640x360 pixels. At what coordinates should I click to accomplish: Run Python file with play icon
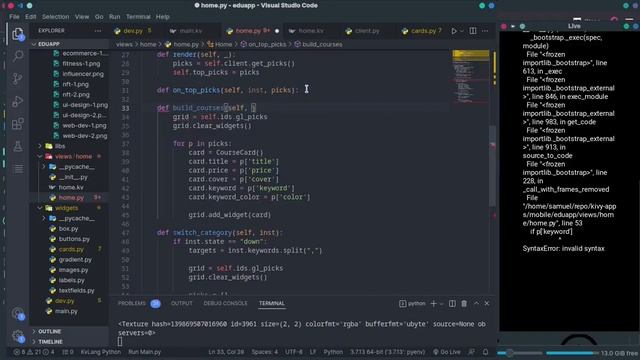(x=454, y=31)
